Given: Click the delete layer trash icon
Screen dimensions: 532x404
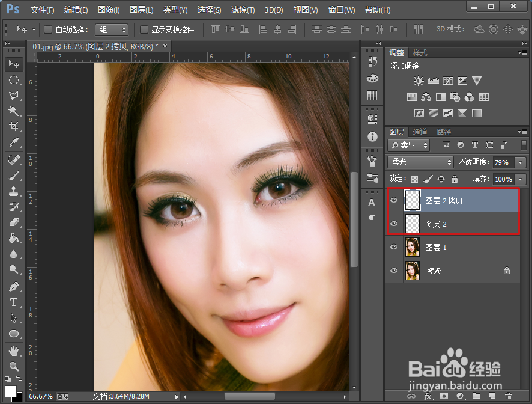Looking at the screenshot, I should coord(508,396).
